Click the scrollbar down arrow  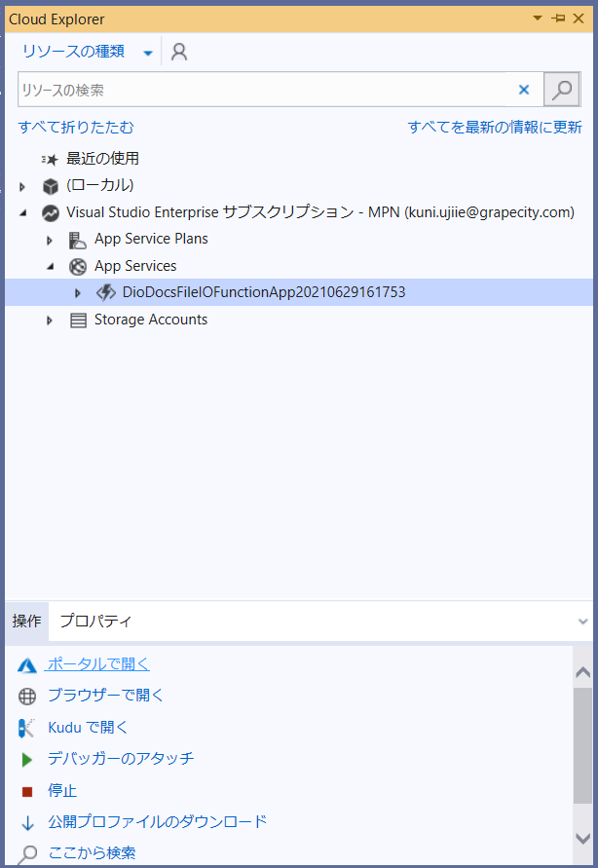coord(582,838)
